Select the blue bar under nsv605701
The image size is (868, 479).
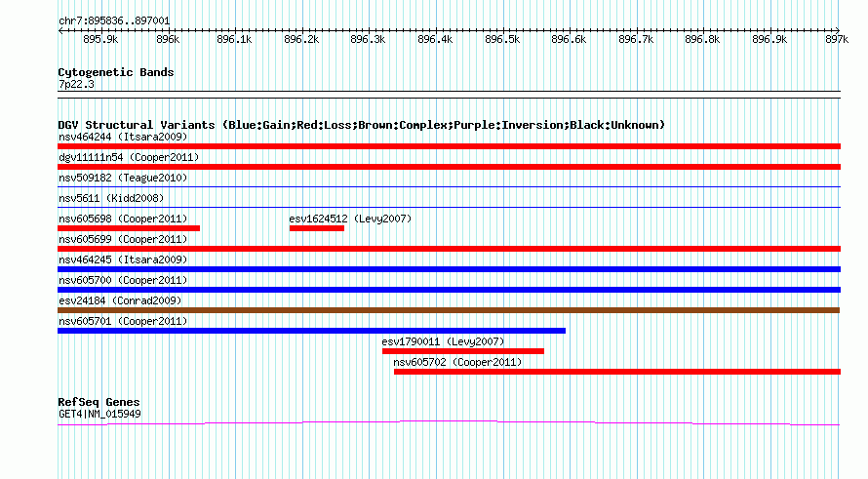click(x=312, y=331)
